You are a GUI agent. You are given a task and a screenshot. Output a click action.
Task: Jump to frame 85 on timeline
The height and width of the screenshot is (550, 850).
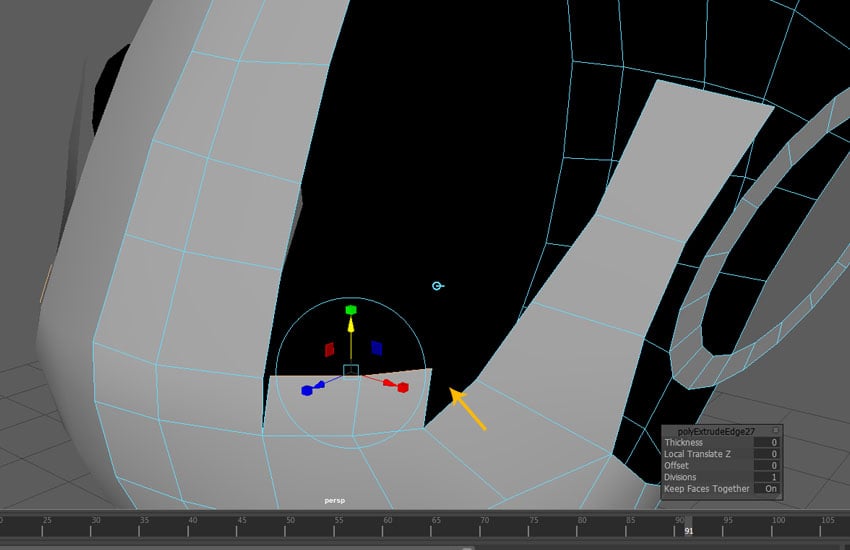(x=630, y=520)
